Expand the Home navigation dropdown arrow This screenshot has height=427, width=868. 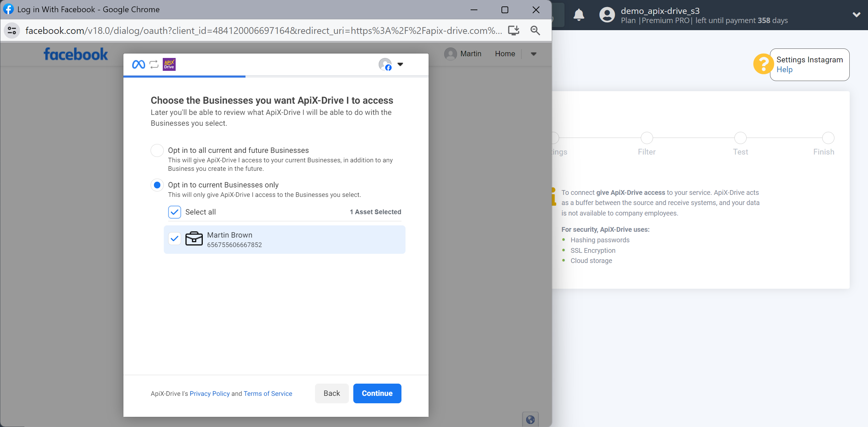533,54
